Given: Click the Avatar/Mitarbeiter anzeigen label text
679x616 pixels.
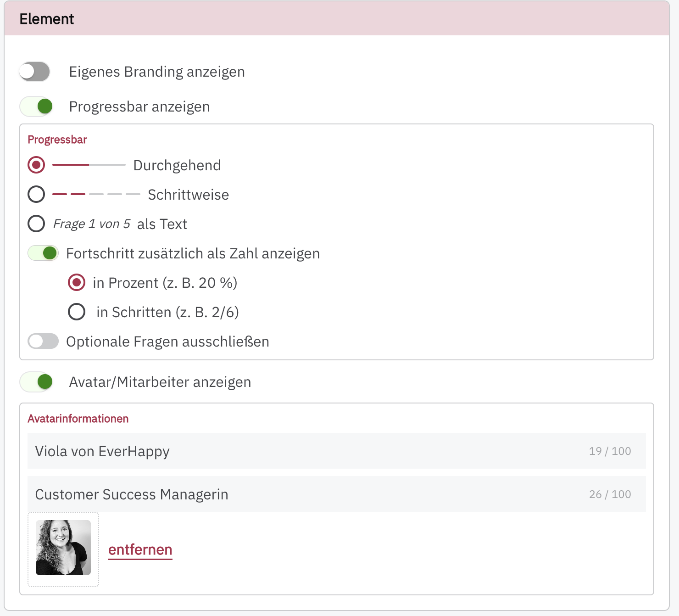Looking at the screenshot, I should 160,382.
